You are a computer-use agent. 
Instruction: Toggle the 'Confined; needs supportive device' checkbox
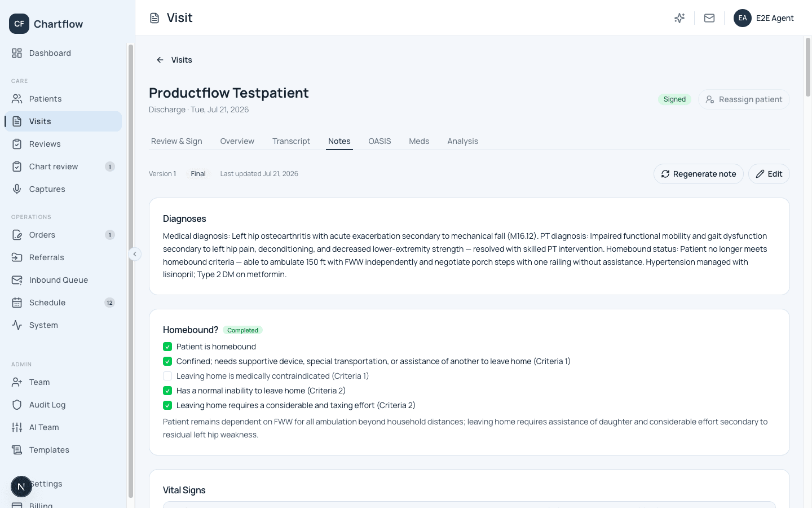click(167, 361)
